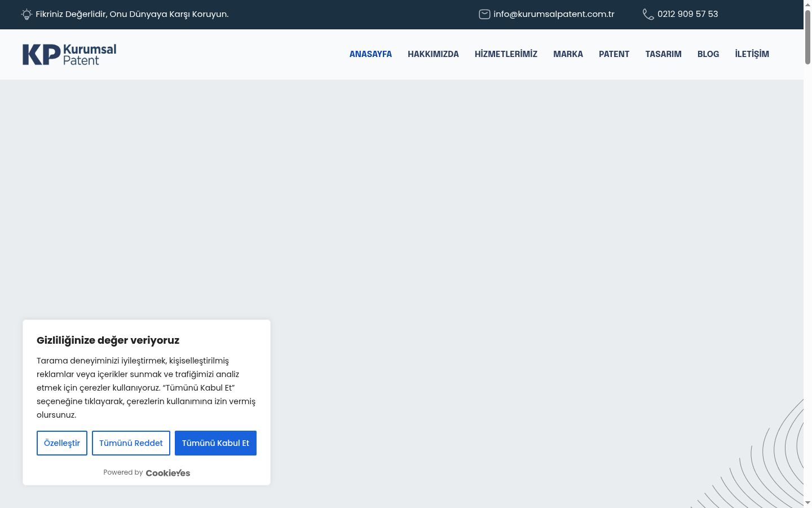Visit the BLOG page
This screenshot has height=508, width=812.
coord(708,54)
